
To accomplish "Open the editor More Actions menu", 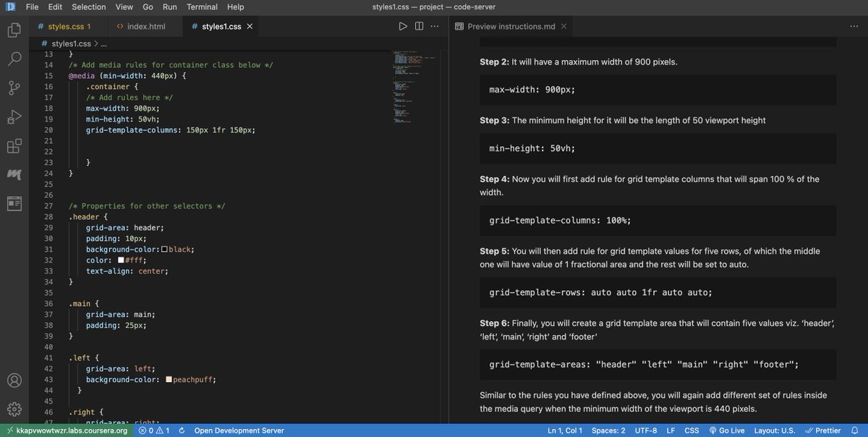I will pos(435,25).
